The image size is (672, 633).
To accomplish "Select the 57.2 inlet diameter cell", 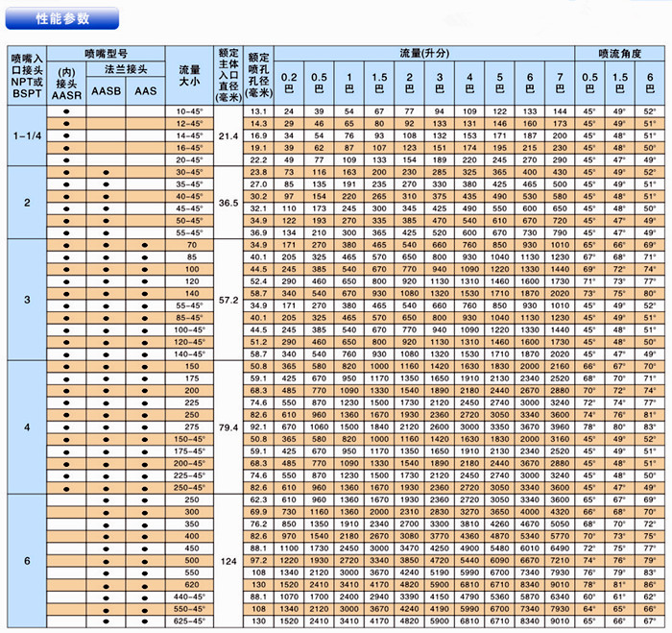I will click(228, 300).
